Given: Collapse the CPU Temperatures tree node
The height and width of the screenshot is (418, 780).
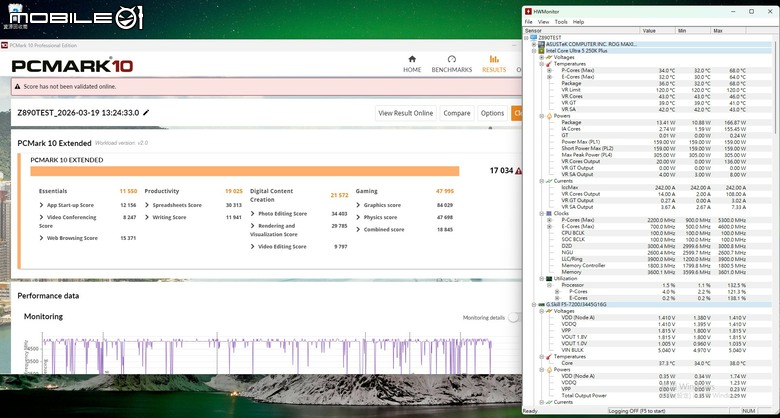Looking at the screenshot, I should tap(542, 64).
